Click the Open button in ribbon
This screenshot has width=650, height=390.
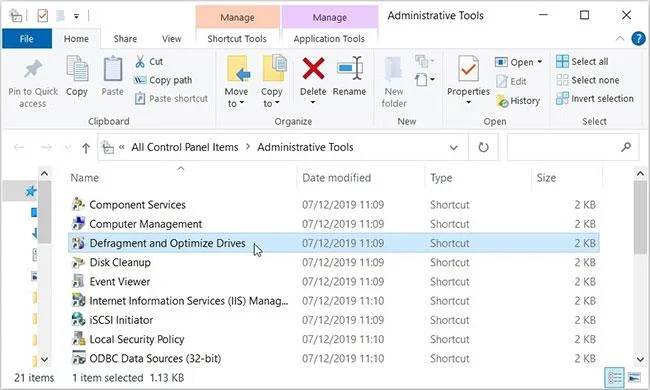click(x=514, y=62)
